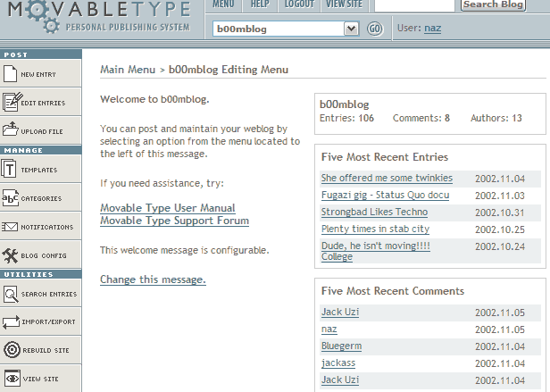Open the naz user profile link

click(432, 28)
